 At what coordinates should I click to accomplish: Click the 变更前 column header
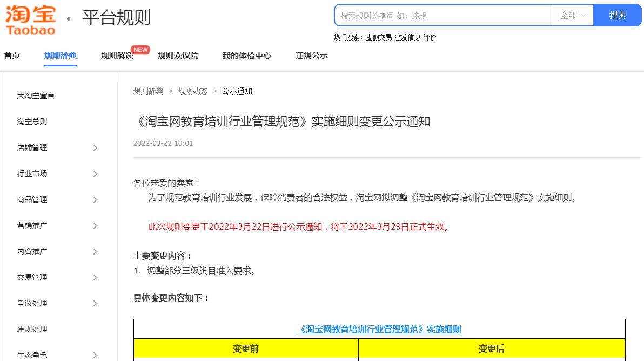[246, 349]
